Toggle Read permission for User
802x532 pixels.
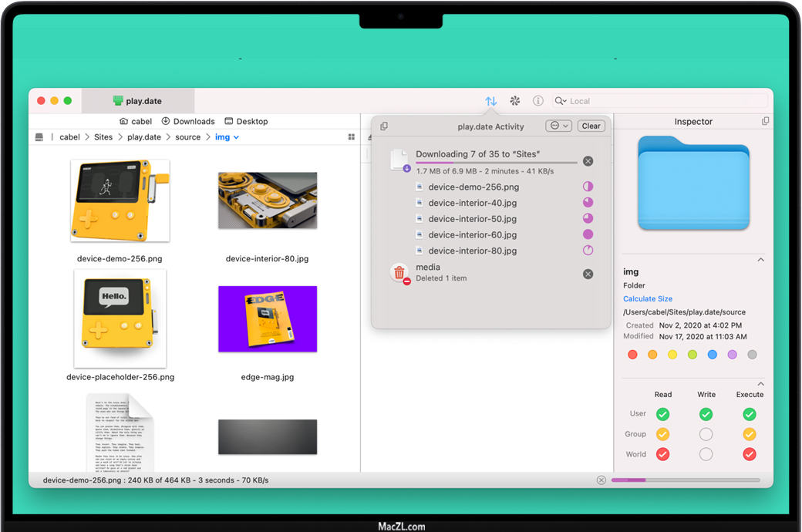[x=662, y=415]
